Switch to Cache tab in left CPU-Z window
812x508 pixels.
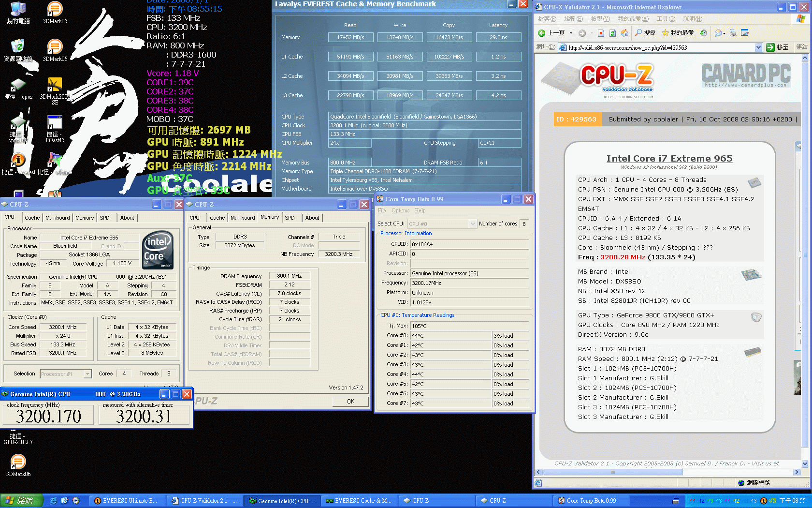pos(32,218)
